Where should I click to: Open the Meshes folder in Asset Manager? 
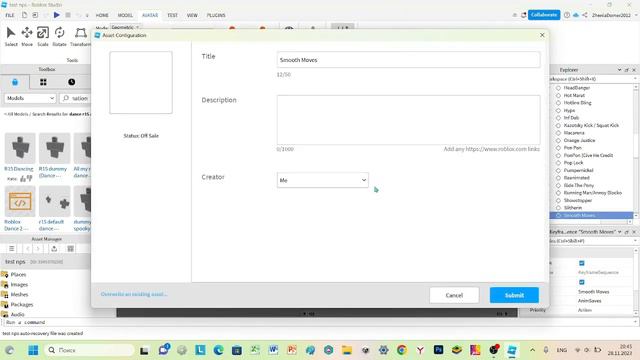coord(19,294)
